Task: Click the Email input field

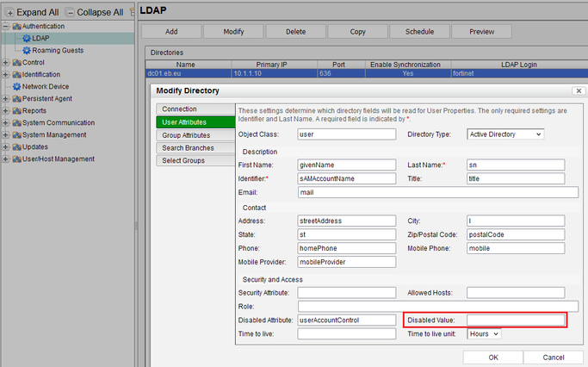Action: point(438,192)
